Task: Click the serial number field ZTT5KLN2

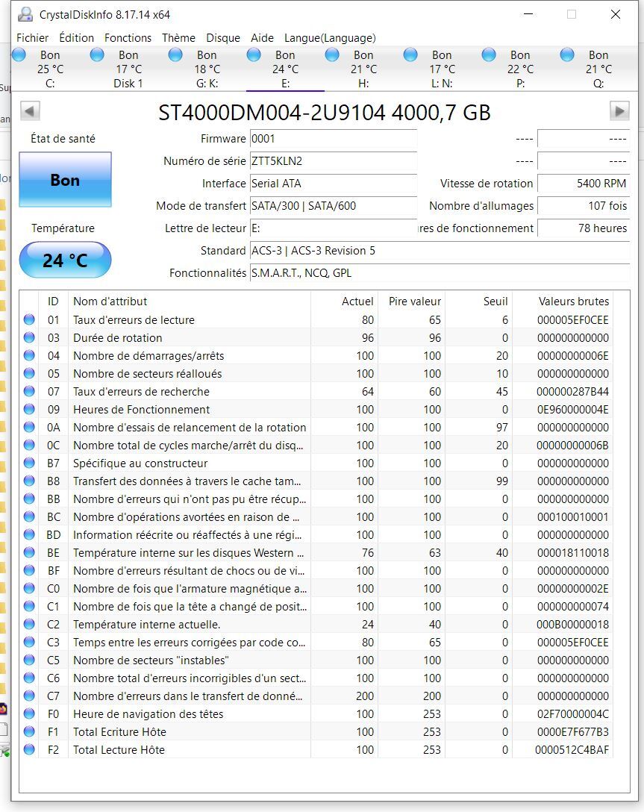Action: tap(334, 161)
